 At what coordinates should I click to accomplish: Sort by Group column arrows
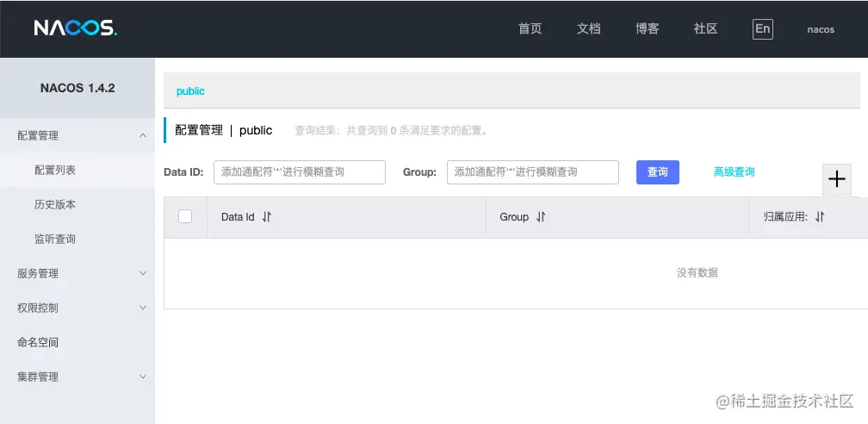coord(541,217)
